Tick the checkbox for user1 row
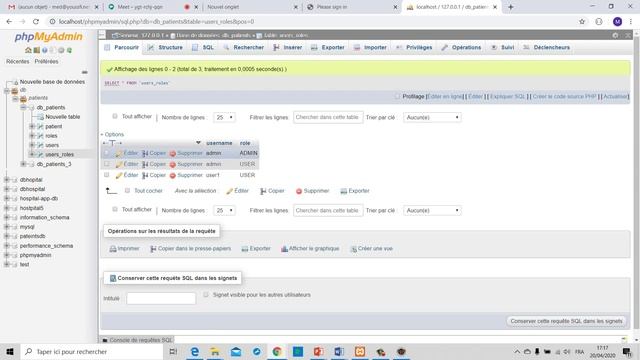The height and width of the screenshot is (360, 640). [107, 175]
